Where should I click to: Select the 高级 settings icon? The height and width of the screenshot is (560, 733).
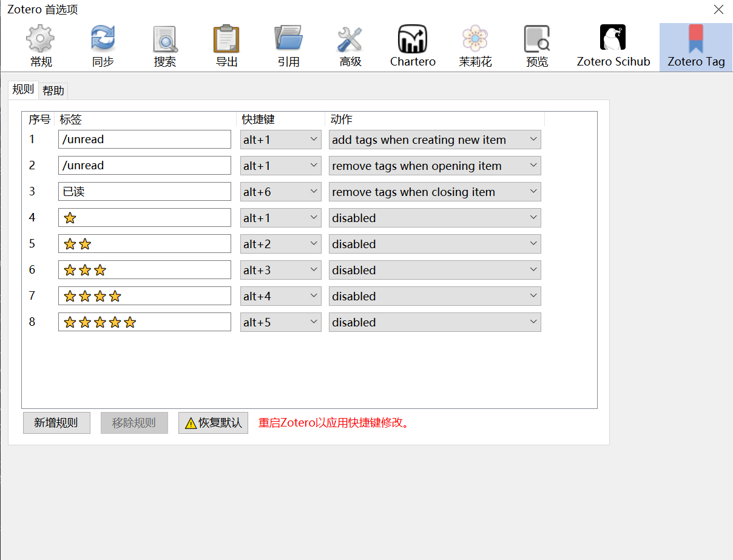[x=350, y=46]
